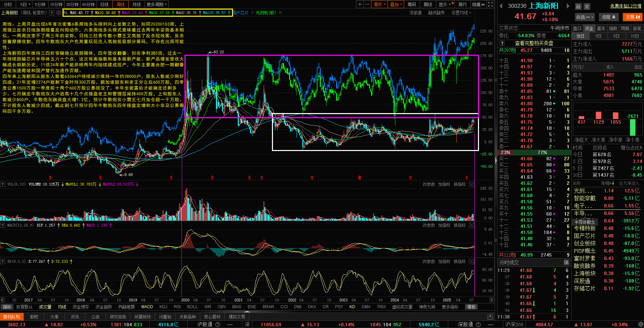Click 查看完整档买卖盘 link

point(534,43)
